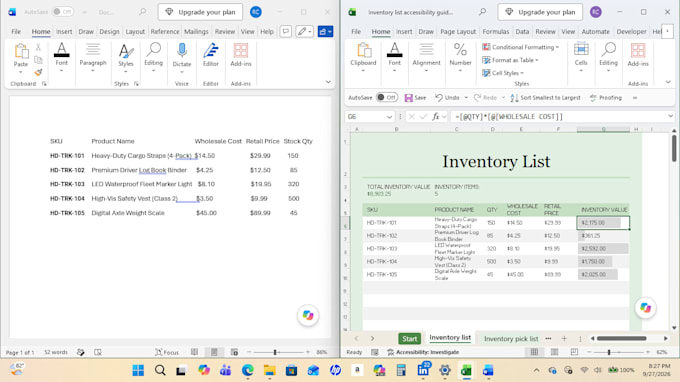Click Page Break Preview in Excel status bar
Screen dimensions: 680x382
coord(574,352)
